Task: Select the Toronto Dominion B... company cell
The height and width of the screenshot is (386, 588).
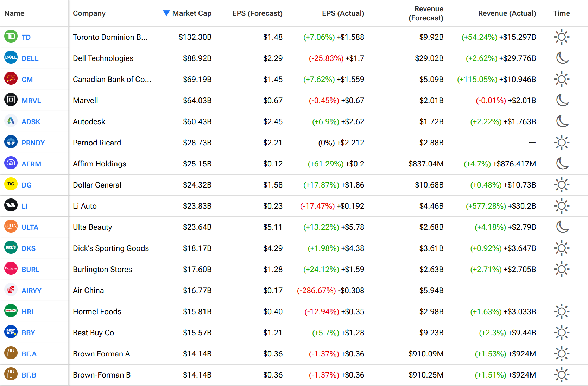Action: 110,37
